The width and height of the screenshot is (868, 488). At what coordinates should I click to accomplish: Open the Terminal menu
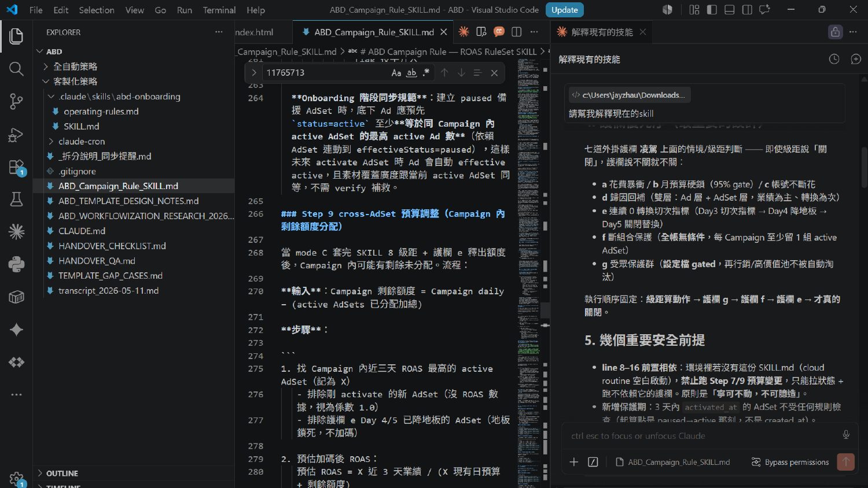click(x=219, y=10)
